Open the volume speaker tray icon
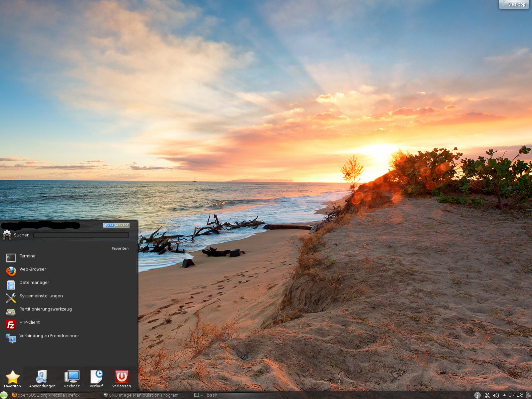The image size is (532, 399). click(496, 395)
